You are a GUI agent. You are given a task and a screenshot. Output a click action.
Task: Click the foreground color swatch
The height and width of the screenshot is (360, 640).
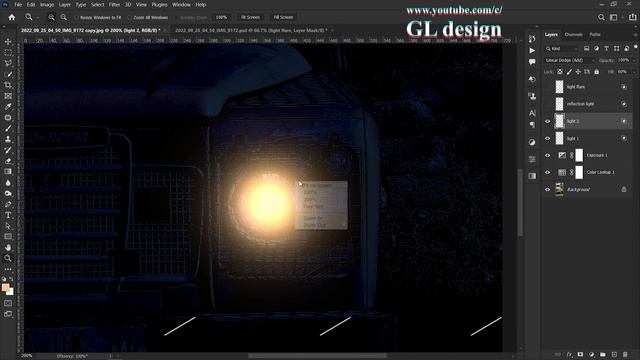6,288
